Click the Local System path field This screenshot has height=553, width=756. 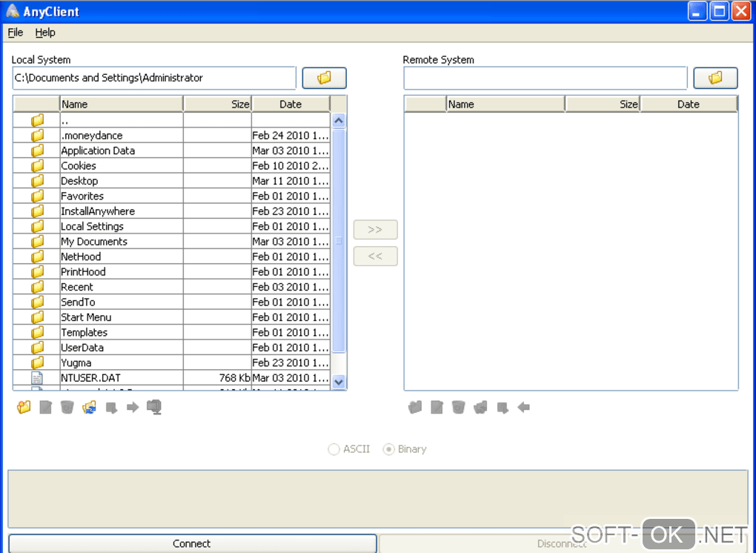[x=154, y=78]
